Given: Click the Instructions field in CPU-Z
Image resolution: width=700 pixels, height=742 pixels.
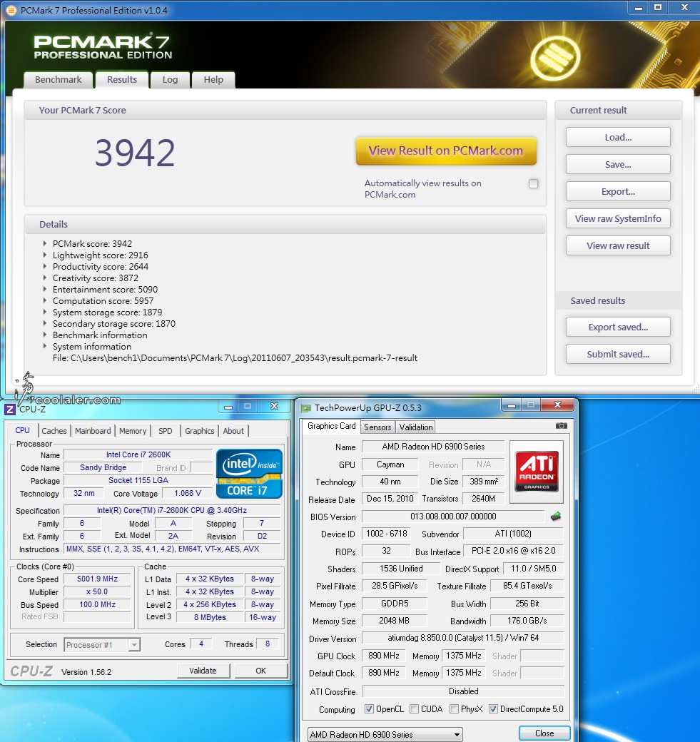Looking at the screenshot, I should coord(172,549).
